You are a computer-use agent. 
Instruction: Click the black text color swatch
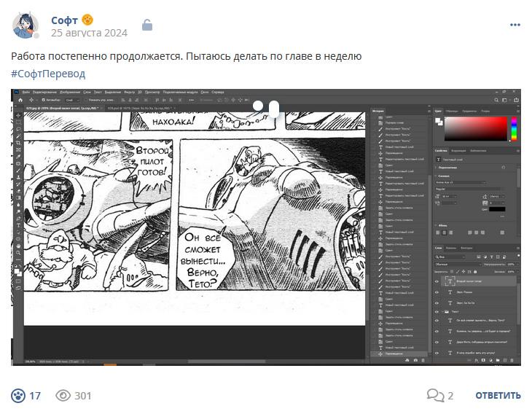pyautogui.click(x=497, y=209)
